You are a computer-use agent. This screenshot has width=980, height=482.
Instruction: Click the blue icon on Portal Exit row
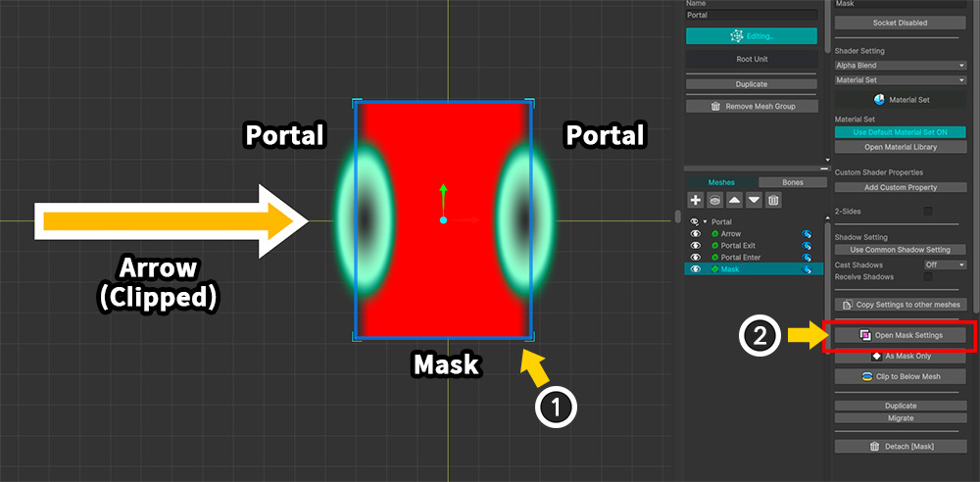click(807, 246)
